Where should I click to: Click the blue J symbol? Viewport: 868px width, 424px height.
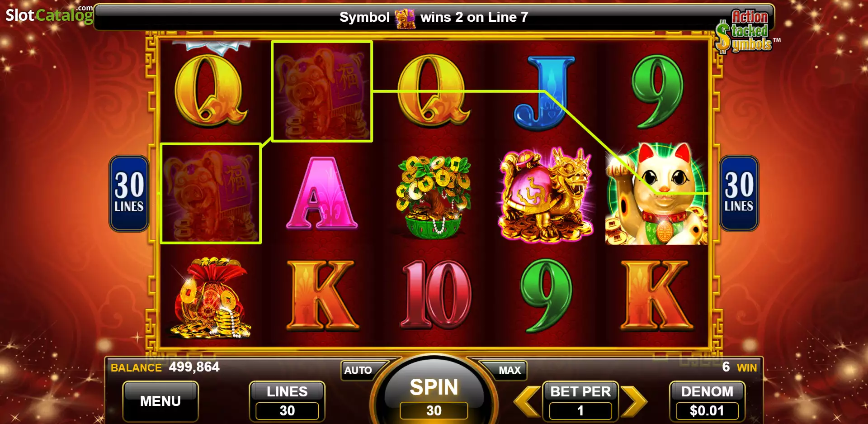coord(544,93)
